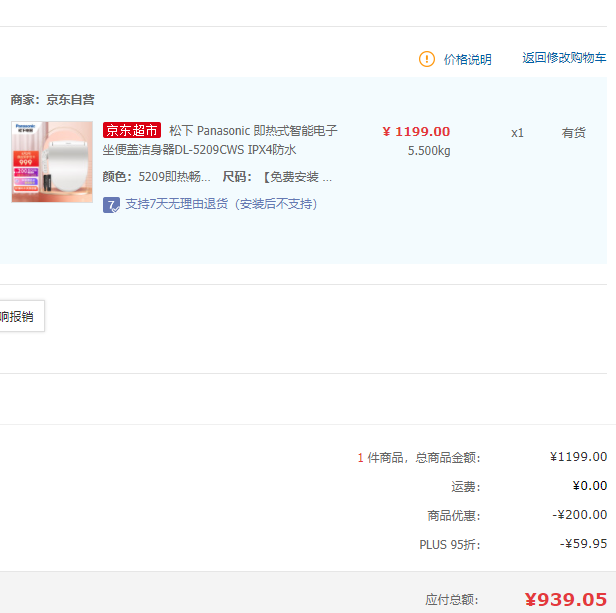Click the product discount -¥200.00
Screen dimensions: 616x613
click(579, 515)
